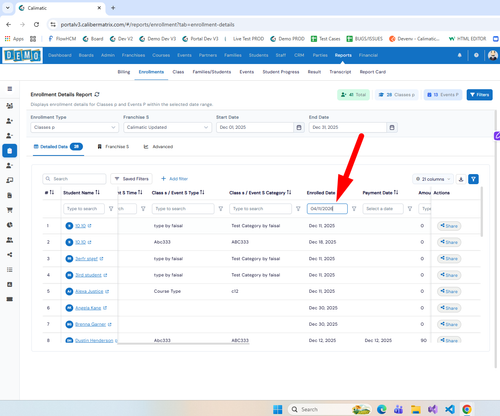The image size is (500, 416).
Task: Click the 41 Total badge
Action: pos(353,95)
